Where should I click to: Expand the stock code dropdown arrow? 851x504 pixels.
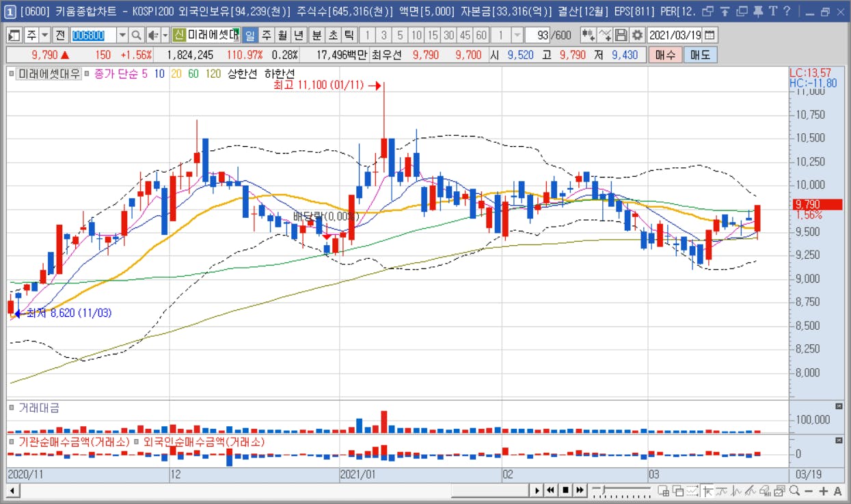122,36
